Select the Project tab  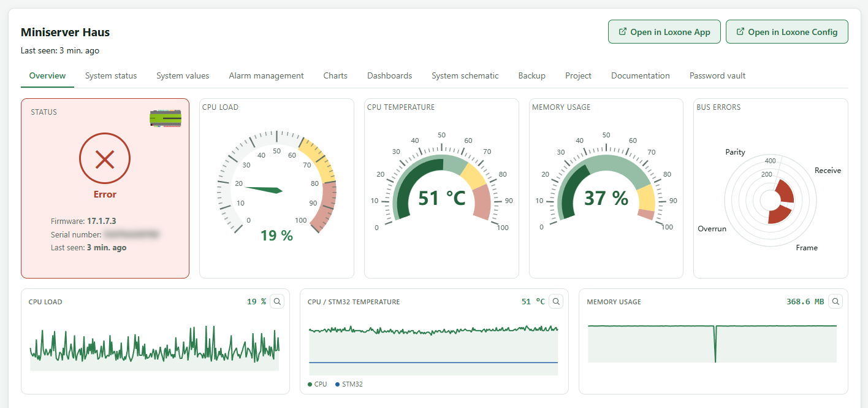[x=578, y=76]
